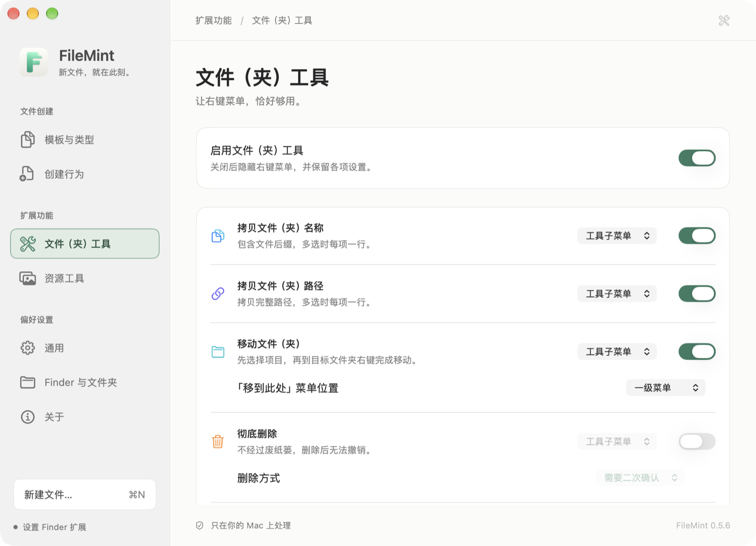
Task: Click the FileMint 0.5.6 version text
Action: coord(703,525)
